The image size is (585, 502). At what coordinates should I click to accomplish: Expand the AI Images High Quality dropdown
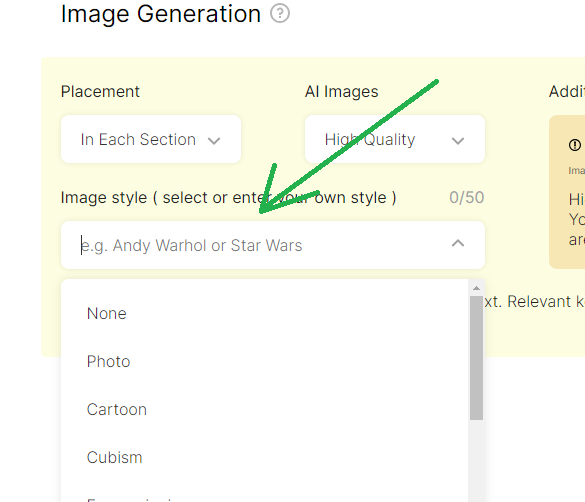pyautogui.click(x=395, y=139)
